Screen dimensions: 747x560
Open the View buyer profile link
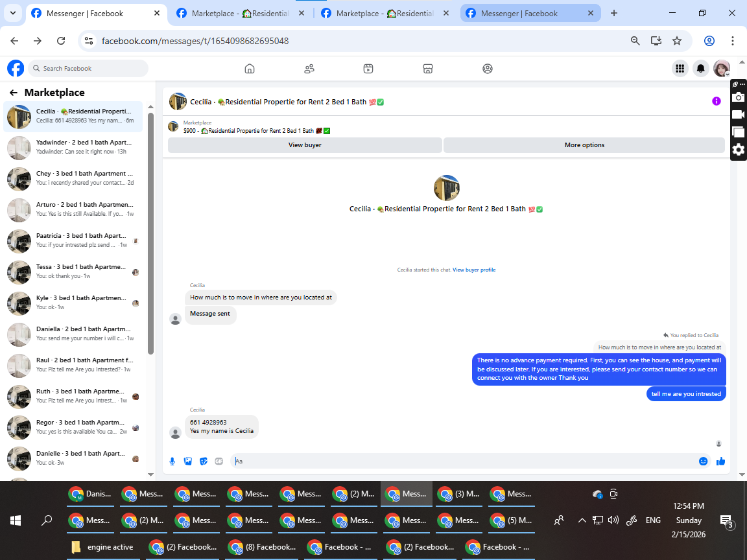click(x=474, y=270)
